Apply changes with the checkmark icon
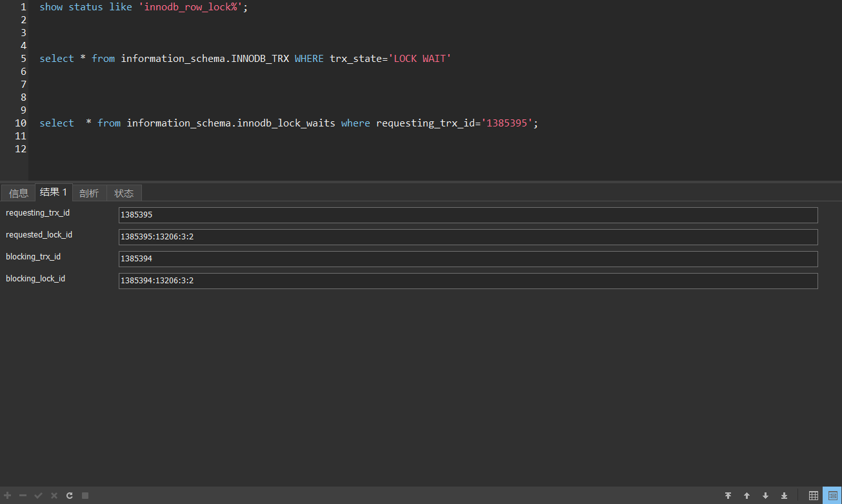Screen dimensions: 842x504 (38, 495)
